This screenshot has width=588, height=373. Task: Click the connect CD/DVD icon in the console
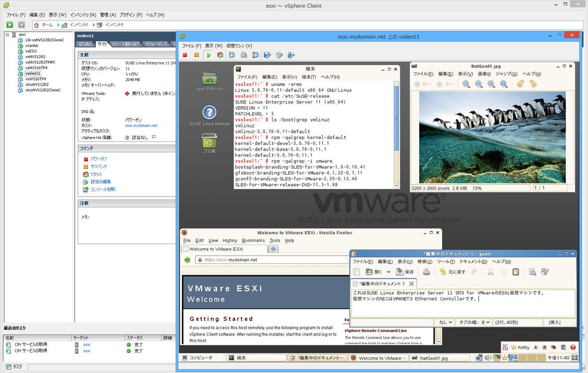pyautogui.click(x=279, y=55)
